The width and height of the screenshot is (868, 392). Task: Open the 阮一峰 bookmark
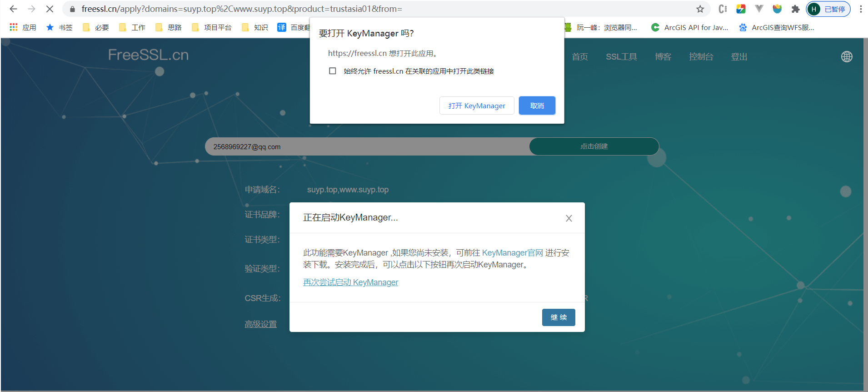tap(601, 27)
